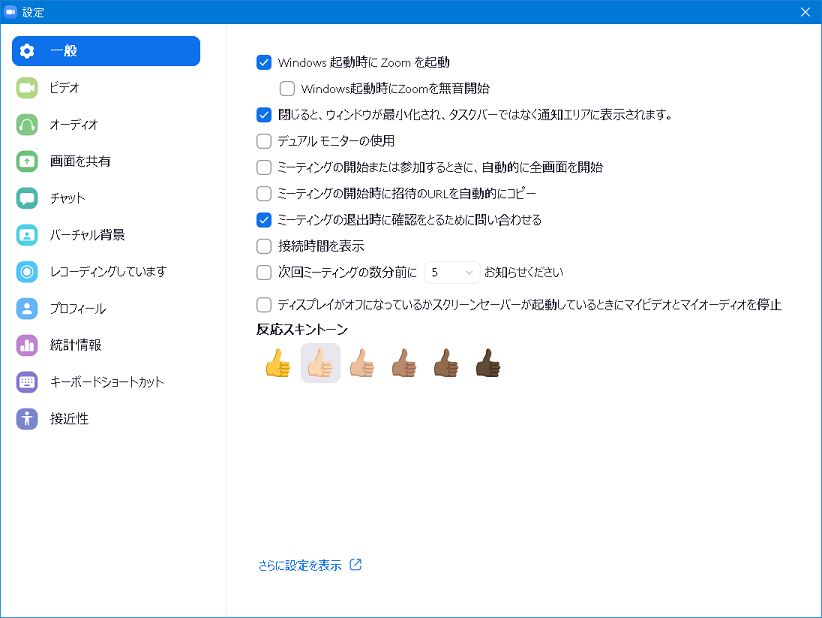This screenshot has height=618, width=822.
Task: Click さらに設定を表示 link
Action: [299, 565]
